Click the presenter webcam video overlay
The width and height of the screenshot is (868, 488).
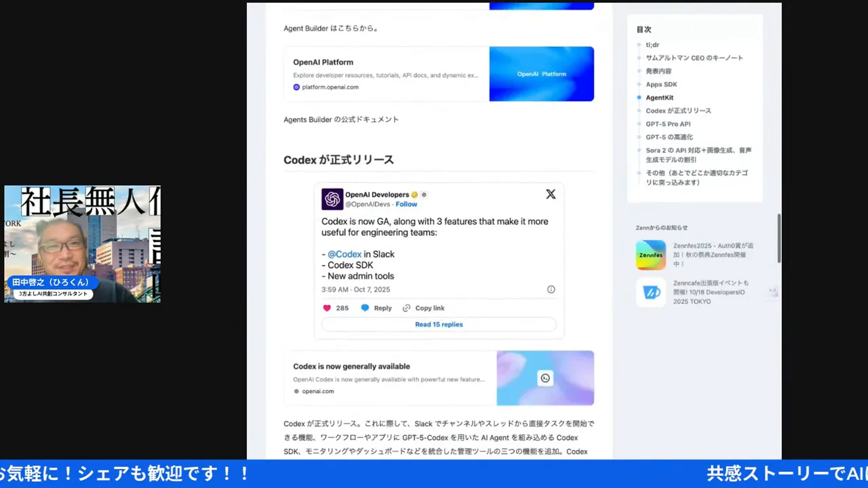point(82,243)
